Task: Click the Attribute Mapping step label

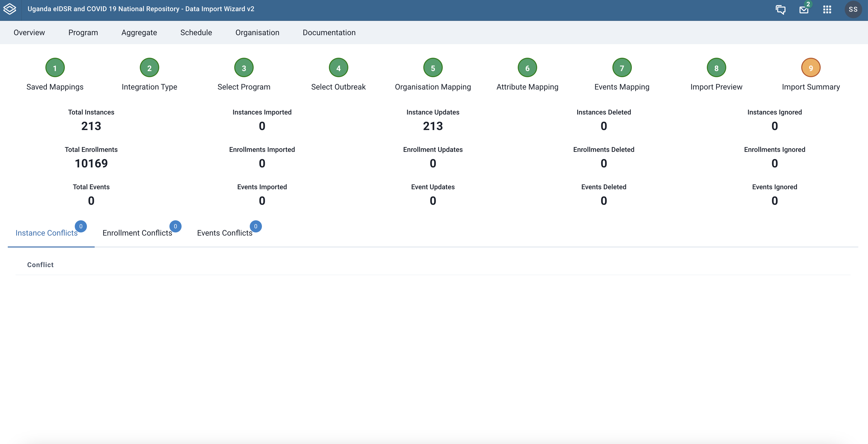Action: pyautogui.click(x=527, y=87)
